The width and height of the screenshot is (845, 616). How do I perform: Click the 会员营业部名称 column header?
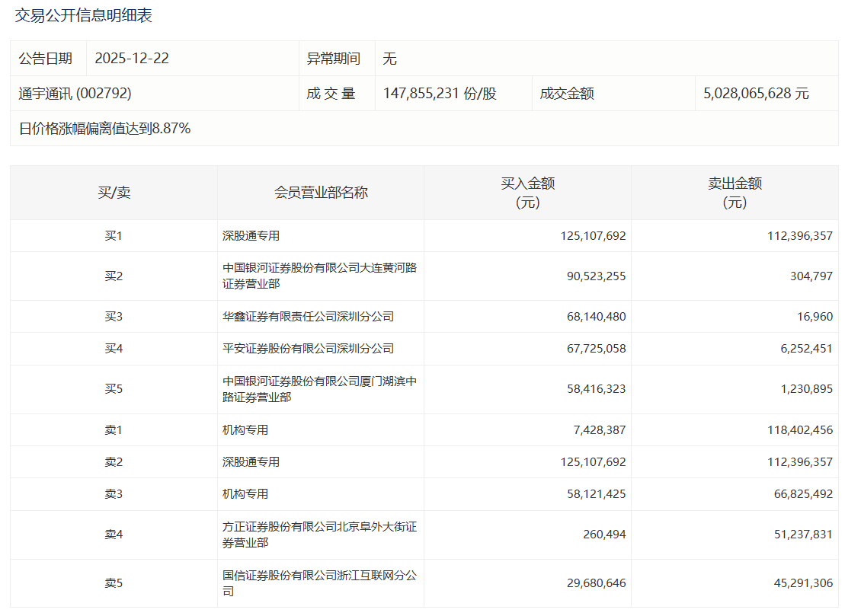pos(321,193)
